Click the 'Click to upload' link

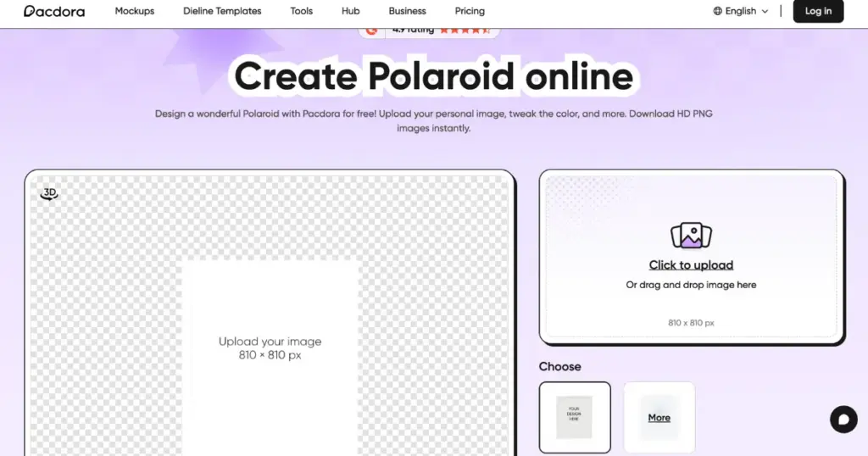coord(691,265)
